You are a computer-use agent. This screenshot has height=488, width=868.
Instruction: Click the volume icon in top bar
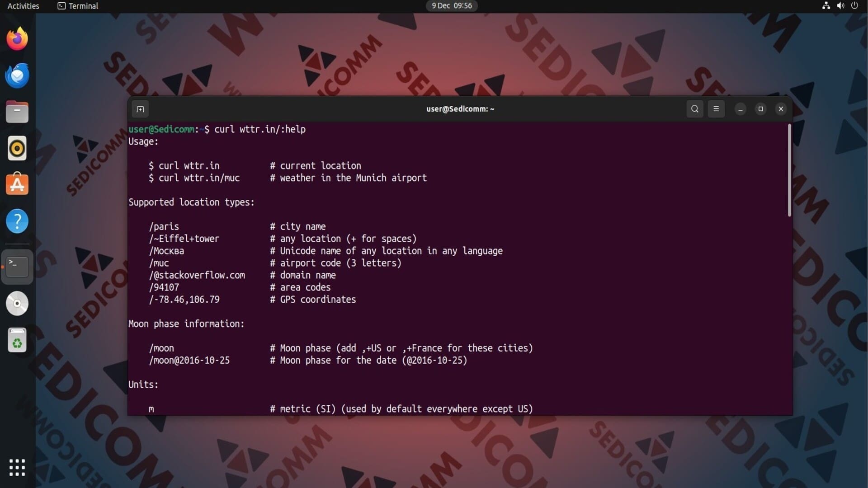[840, 5]
